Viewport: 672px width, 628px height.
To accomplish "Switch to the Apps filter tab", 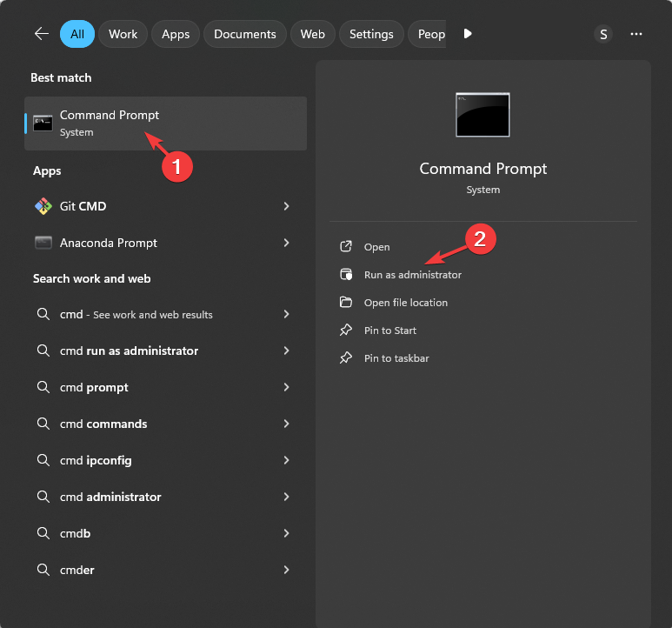I will tap(176, 34).
